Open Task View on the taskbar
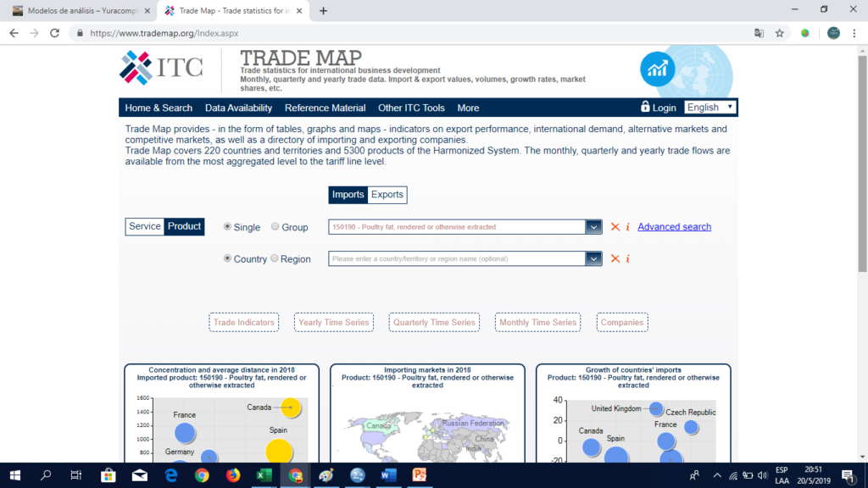The image size is (868, 488). point(75,475)
